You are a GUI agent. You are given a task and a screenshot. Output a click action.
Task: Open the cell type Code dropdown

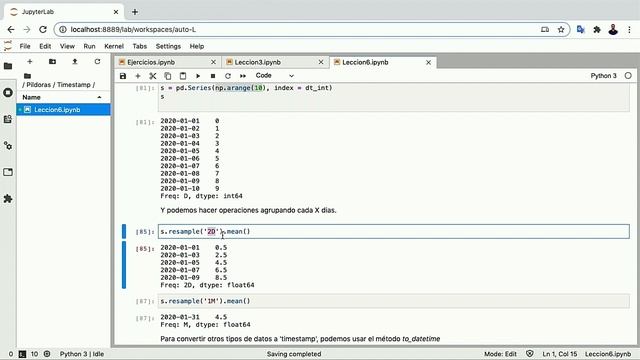275,76
